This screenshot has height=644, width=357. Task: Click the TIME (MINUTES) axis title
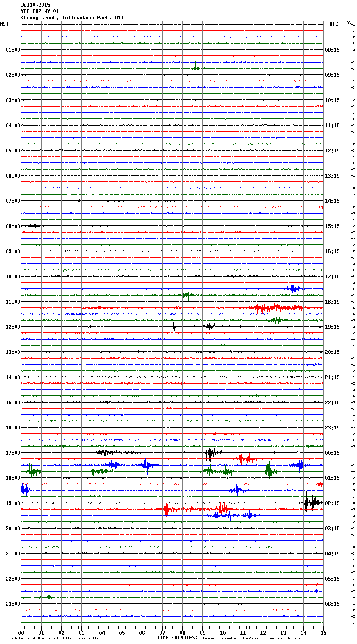[x=177, y=638]
